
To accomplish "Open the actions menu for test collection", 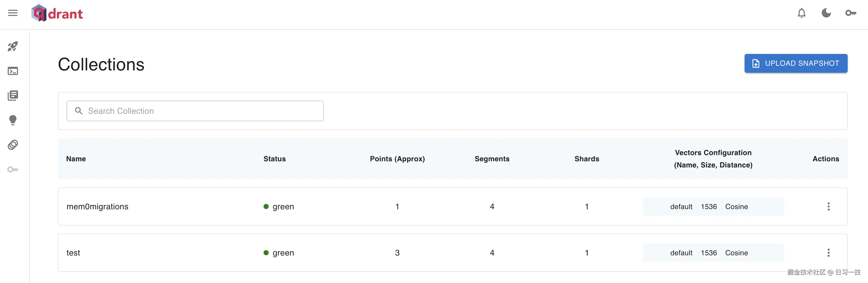I will tap(829, 253).
